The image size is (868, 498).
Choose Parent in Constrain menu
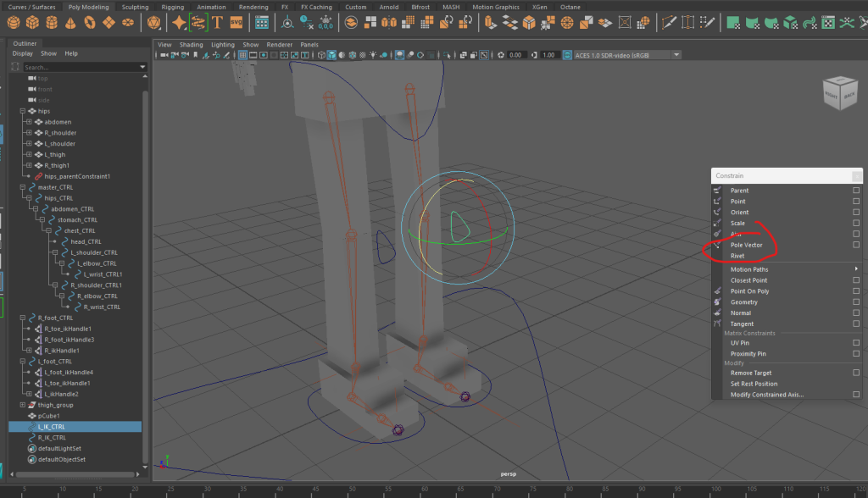(739, 191)
